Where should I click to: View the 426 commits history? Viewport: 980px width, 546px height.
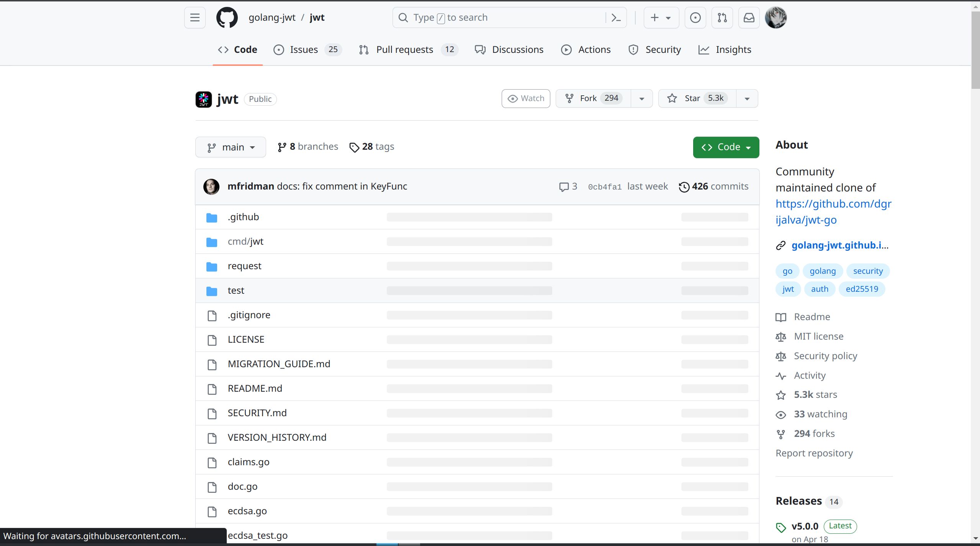[x=713, y=186]
